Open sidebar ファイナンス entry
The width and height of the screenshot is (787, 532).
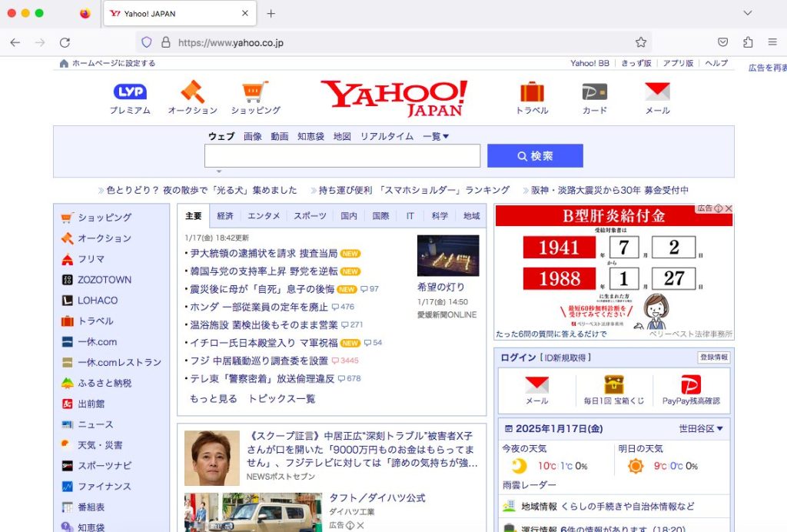tap(96, 487)
